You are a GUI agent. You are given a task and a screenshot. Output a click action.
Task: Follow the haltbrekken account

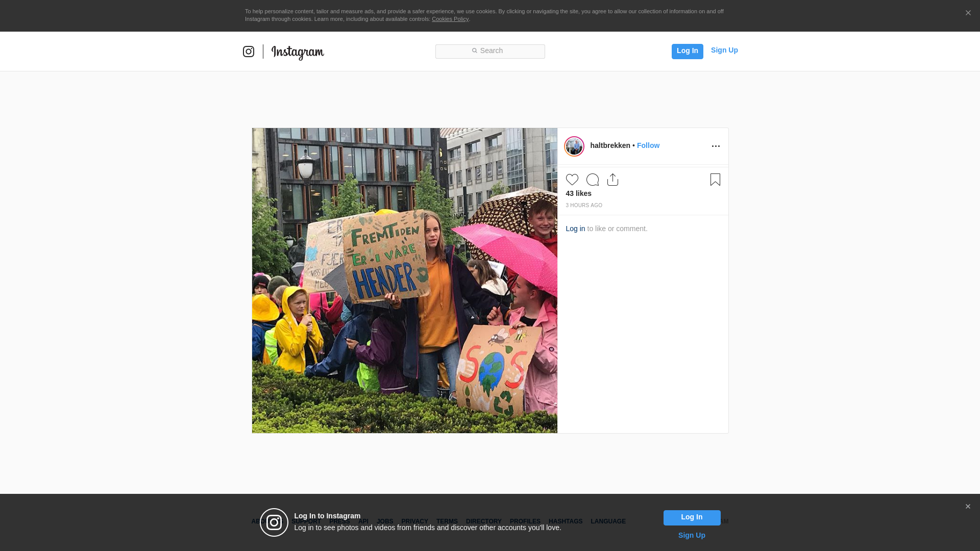point(648,145)
